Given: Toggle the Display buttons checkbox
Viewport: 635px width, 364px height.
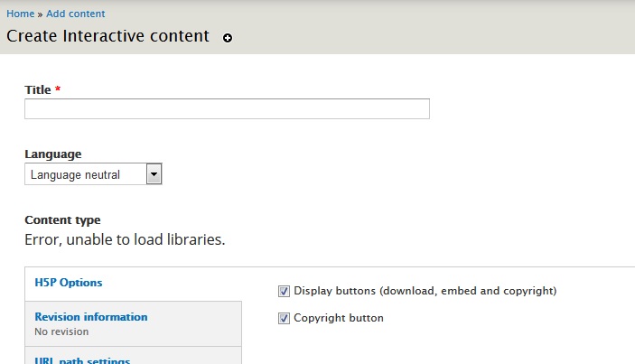Looking at the screenshot, I should click(284, 291).
